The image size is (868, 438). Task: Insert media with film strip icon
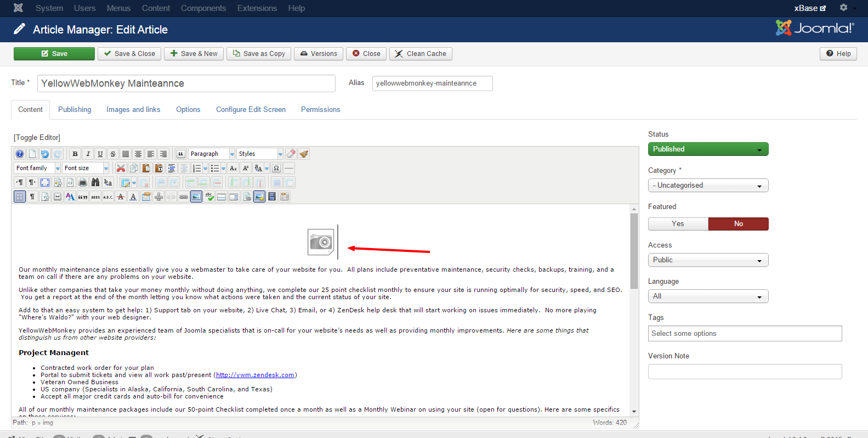(272, 197)
